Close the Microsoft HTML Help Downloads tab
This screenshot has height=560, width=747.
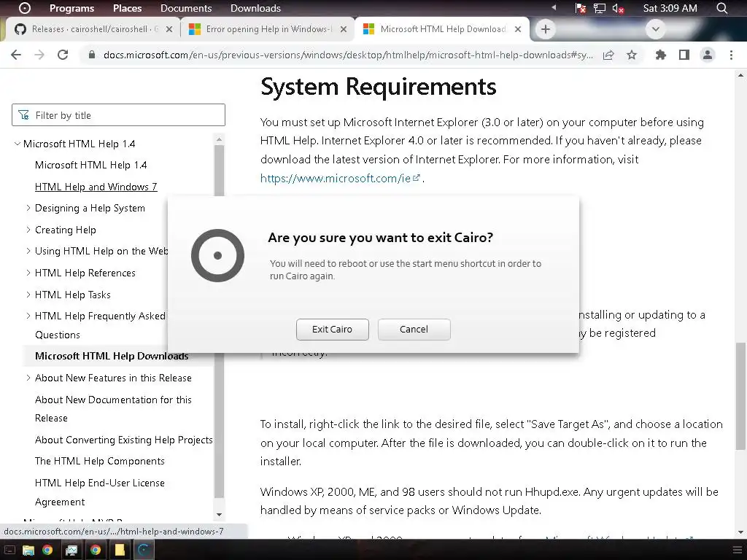[x=518, y=29]
